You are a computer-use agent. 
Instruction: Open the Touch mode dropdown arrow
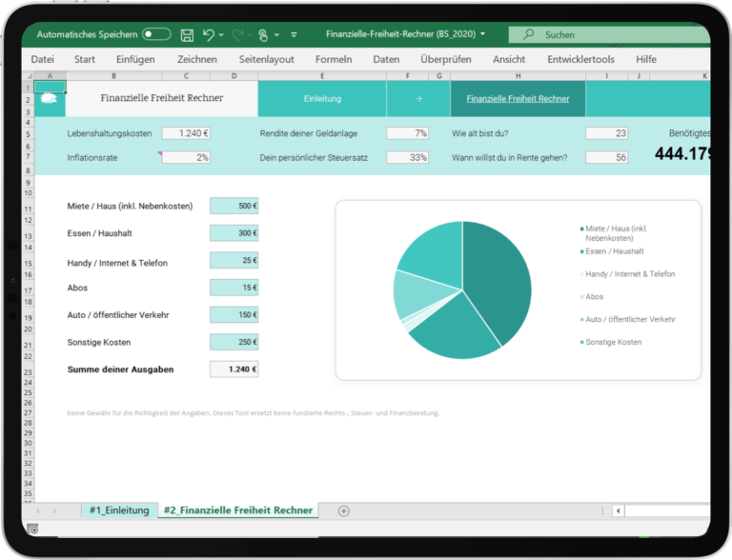tap(276, 34)
